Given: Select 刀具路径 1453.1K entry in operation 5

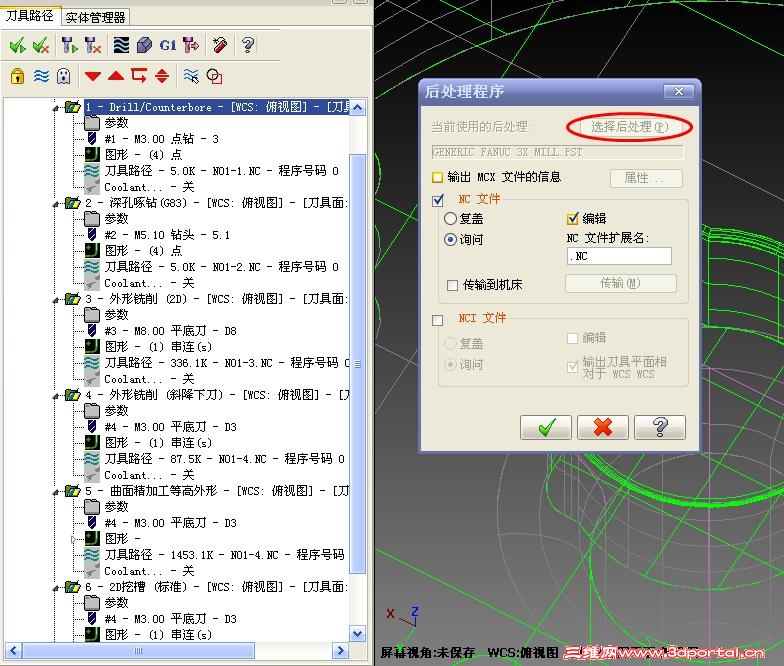Looking at the screenshot, I should click(x=224, y=554).
